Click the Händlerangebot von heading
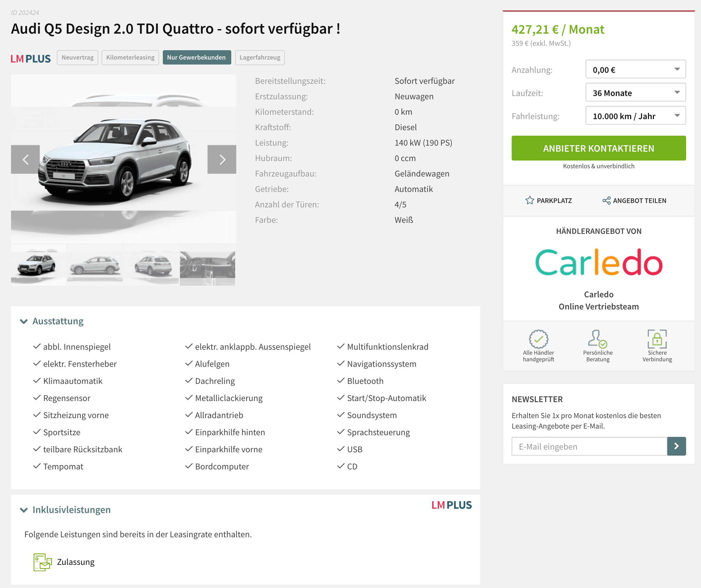This screenshot has height=588, width=701. (599, 231)
